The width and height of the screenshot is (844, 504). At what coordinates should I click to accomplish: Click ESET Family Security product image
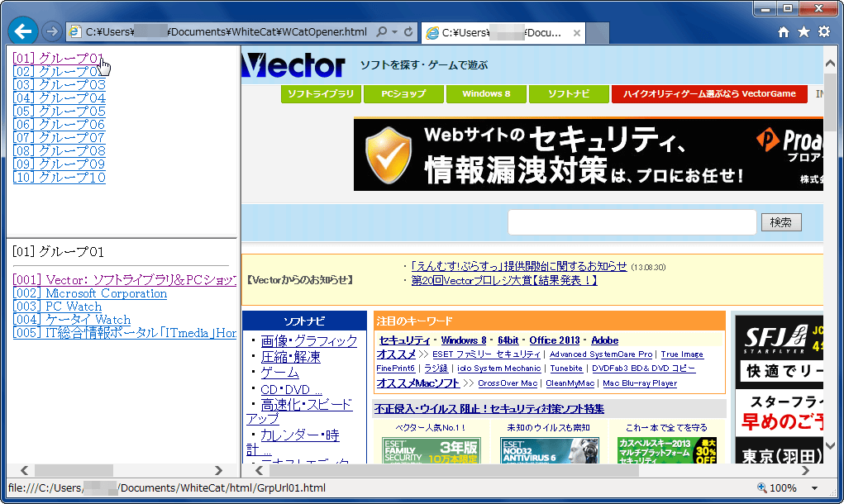pos(432,450)
